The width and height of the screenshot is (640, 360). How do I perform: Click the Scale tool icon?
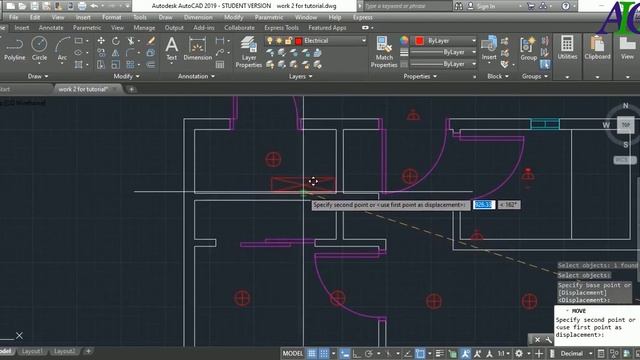[x=116, y=64]
